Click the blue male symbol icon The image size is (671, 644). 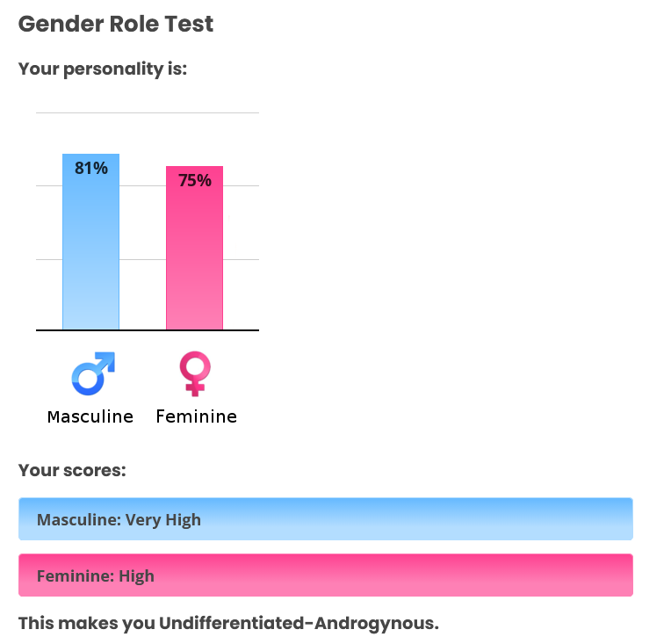point(93,373)
